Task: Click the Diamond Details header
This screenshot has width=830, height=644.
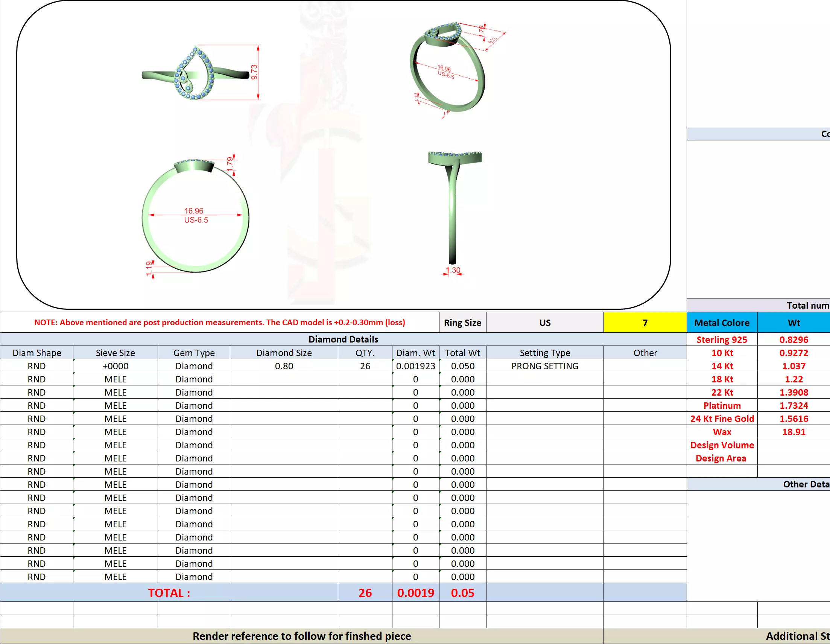Action: (343, 339)
